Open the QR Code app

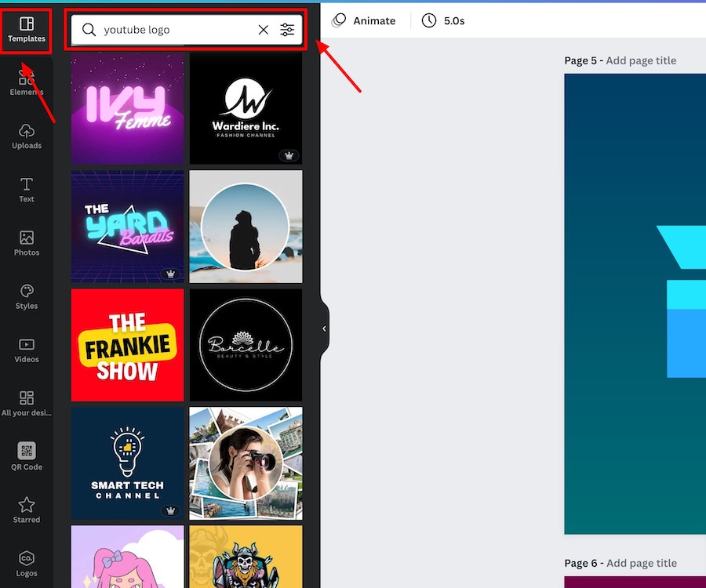tap(27, 456)
